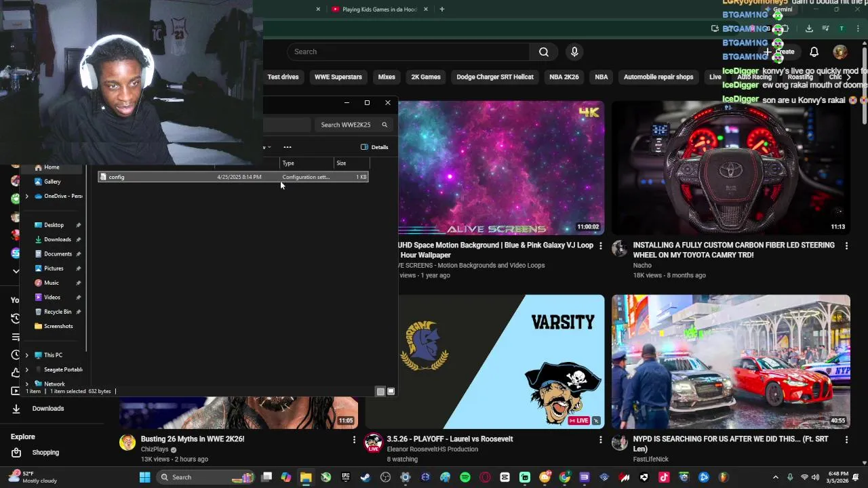This screenshot has height=488, width=868.
Task: Open the ChizPlays channel avatar
Action: (x=127, y=443)
